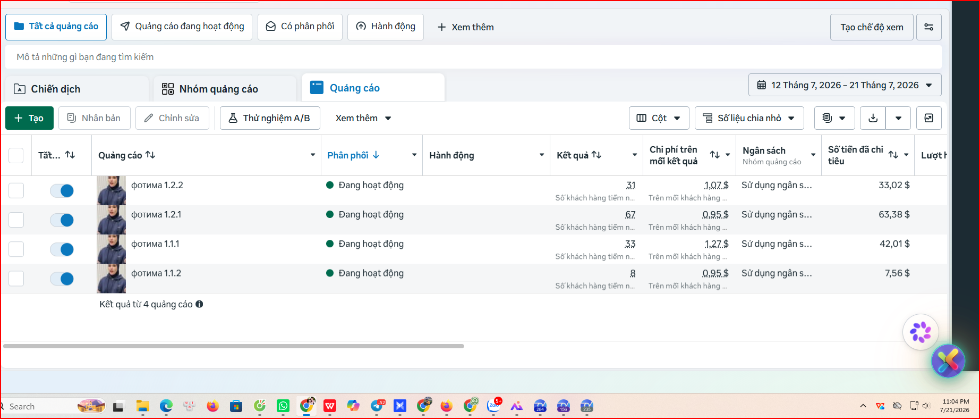Viewport: 980px width, 419px height.
Task: Switch to the Chiến dịch tab
Action: click(x=77, y=89)
